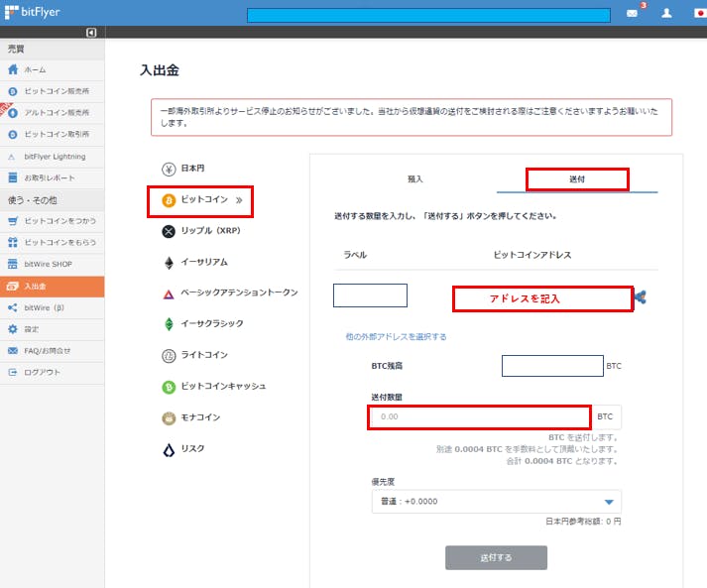
Task: Select 入出金 in sidebar
Action: [52, 287]
